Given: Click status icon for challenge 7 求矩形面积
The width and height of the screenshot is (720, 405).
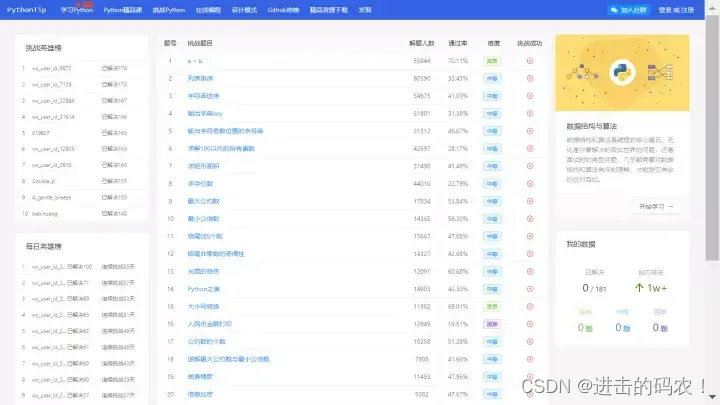Looking at the screenshot, I should pyautogui.click(x=530, y=166).
